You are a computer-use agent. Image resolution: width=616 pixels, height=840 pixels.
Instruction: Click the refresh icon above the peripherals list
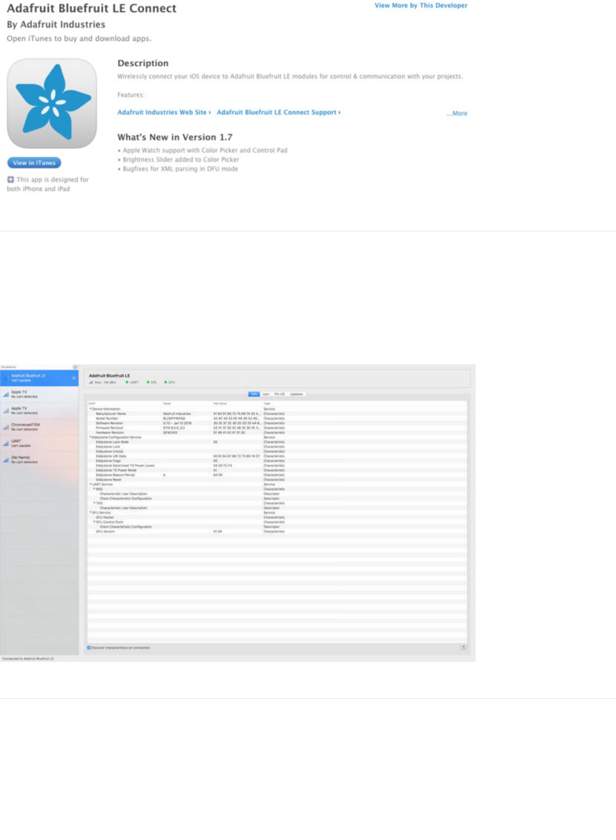(75, 367)
